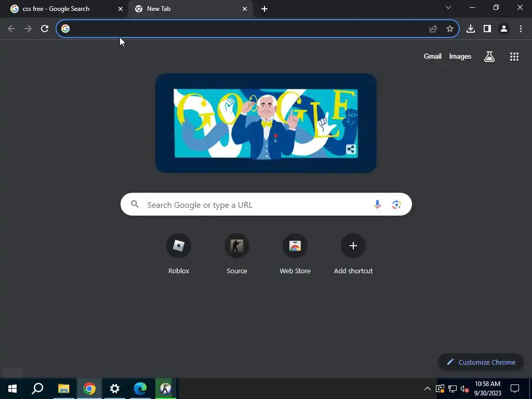Start voice search with the microphone
This screenshot has width=532, height=399.
coord(377,205)
